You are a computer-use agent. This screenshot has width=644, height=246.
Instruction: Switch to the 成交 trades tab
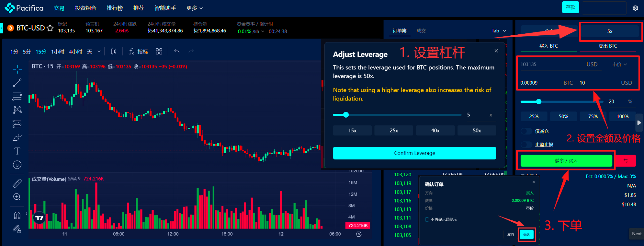(x=421, y=31)
